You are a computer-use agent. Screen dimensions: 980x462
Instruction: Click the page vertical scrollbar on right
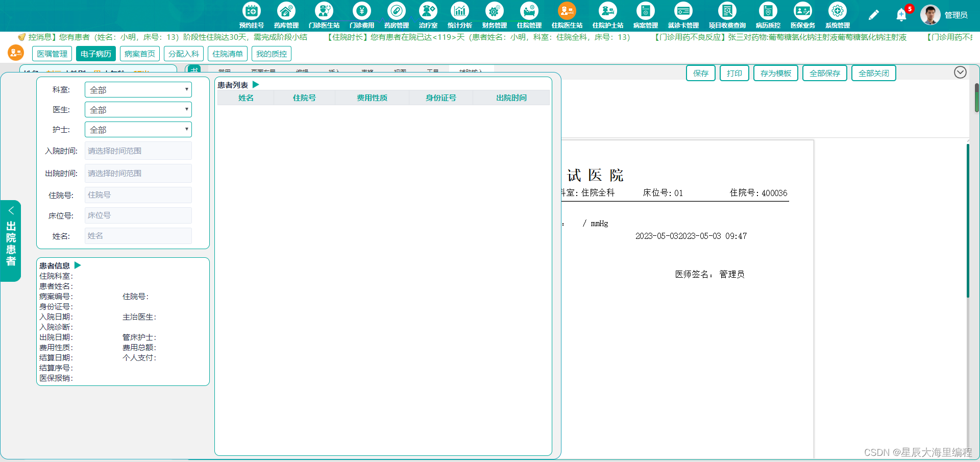pyautogui.click(x=977, y=98)
